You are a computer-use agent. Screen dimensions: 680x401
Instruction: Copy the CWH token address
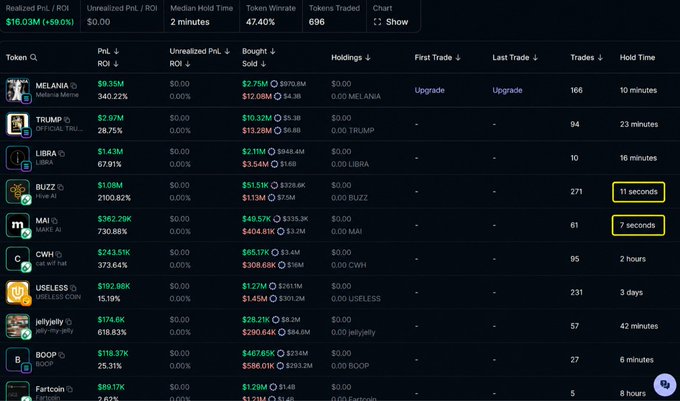click(x=59, y=254)
